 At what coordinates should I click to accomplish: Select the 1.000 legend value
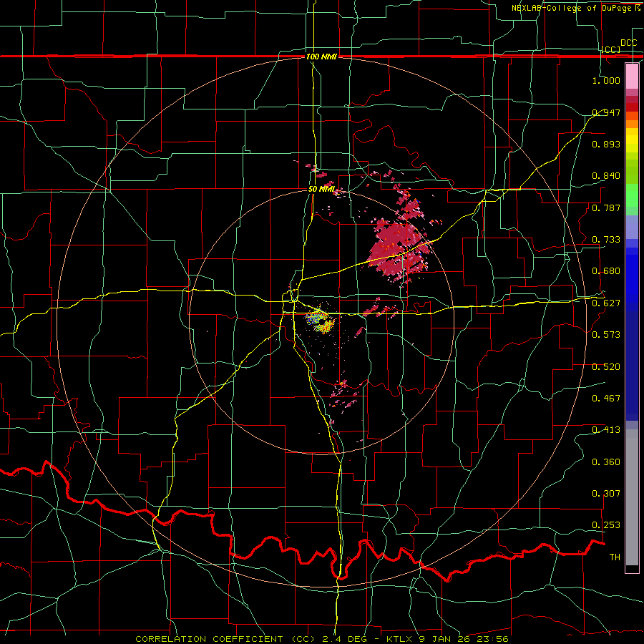pyautogui.click(x=606, y=80)
